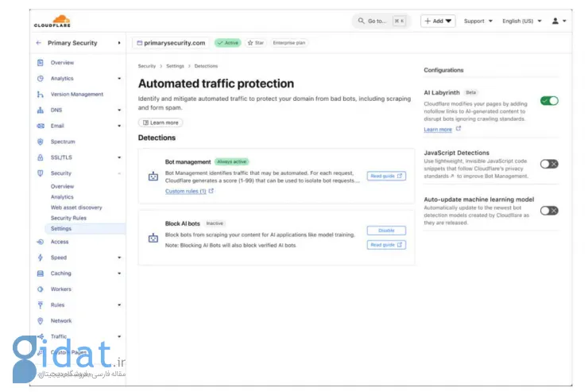Click the Workers icon in sidebar
The image size is (588, 392).
pos(40,289)
